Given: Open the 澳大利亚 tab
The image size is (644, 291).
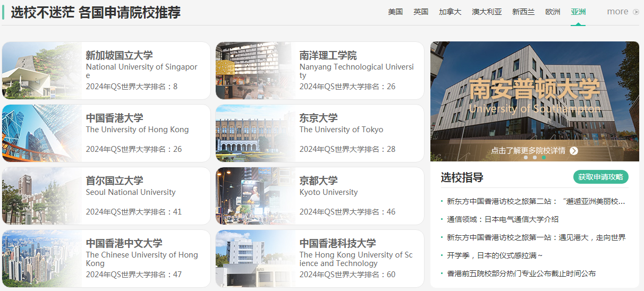Looking at the screenshot, I should 487,12.
